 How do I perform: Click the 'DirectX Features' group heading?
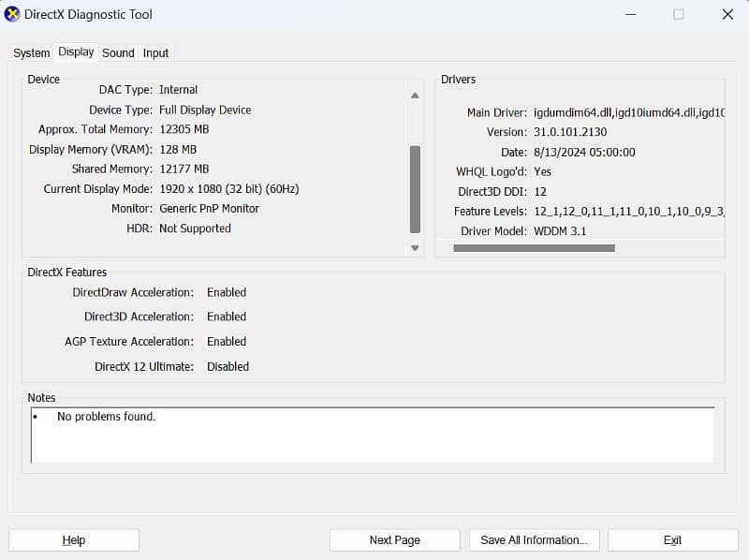66,273
